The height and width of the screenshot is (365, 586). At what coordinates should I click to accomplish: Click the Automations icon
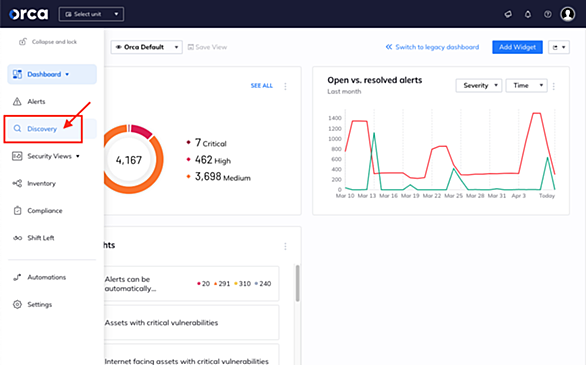pyautogui.click(x=17, y=277)
